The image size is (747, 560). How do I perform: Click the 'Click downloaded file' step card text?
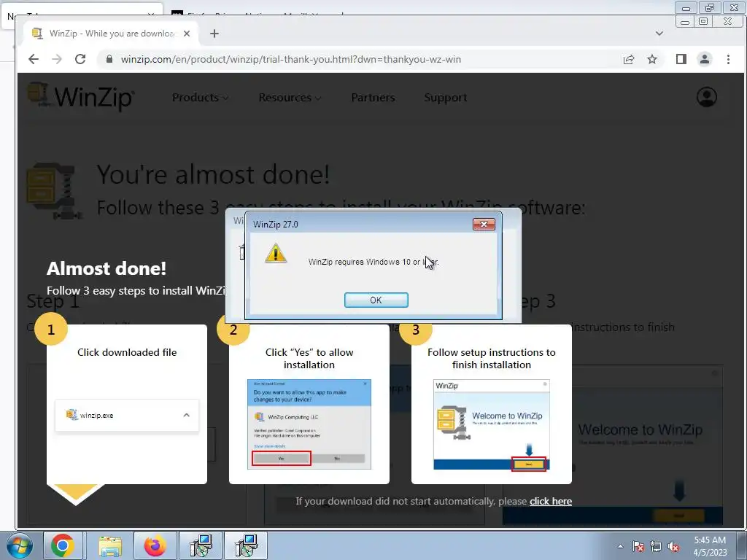127,352
